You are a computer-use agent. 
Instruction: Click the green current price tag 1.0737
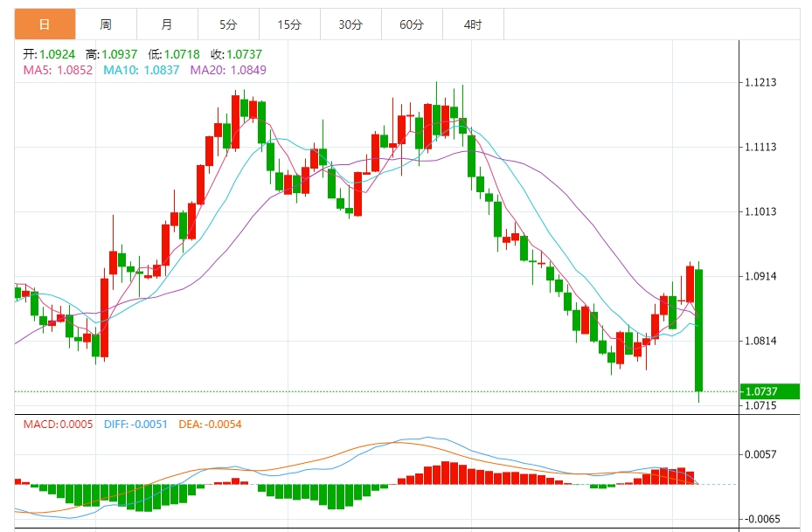[x=769, y=391]
